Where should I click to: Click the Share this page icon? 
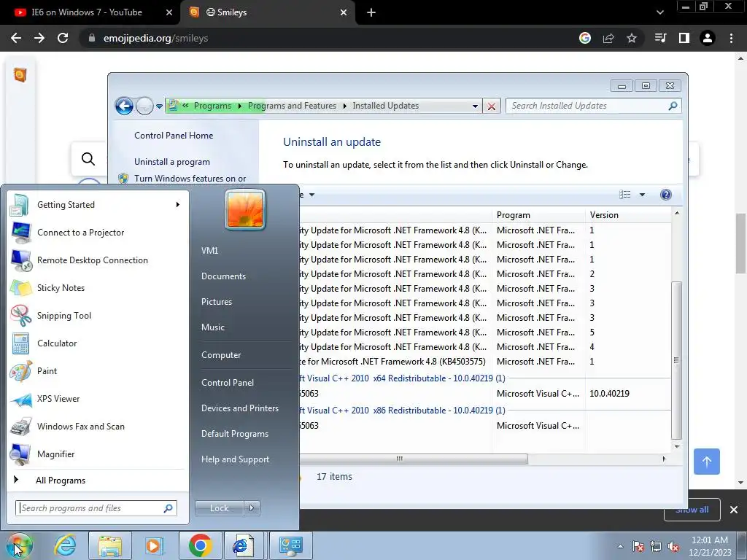click(x=608, y=38)
